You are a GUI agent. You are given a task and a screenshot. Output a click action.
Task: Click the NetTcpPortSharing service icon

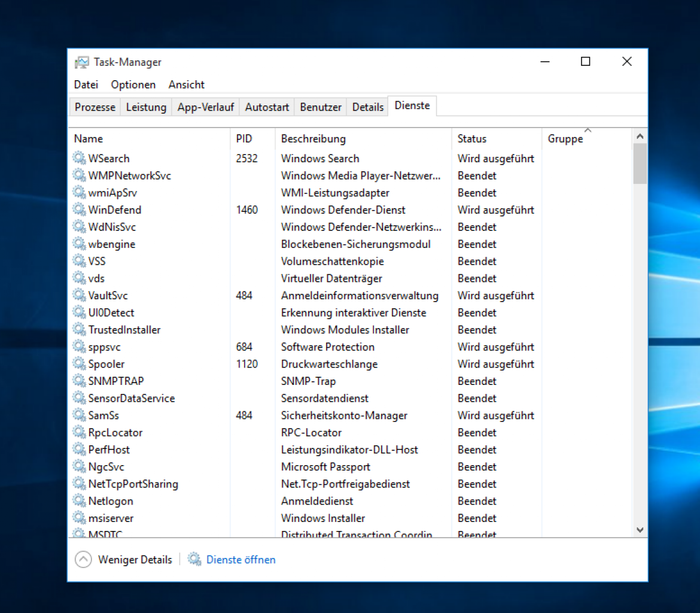click(x=79, y=484)
